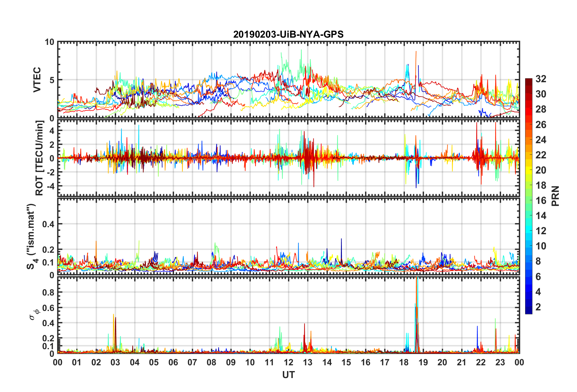Click the dark red top of PRN colorbar

(x=528, y=81)
